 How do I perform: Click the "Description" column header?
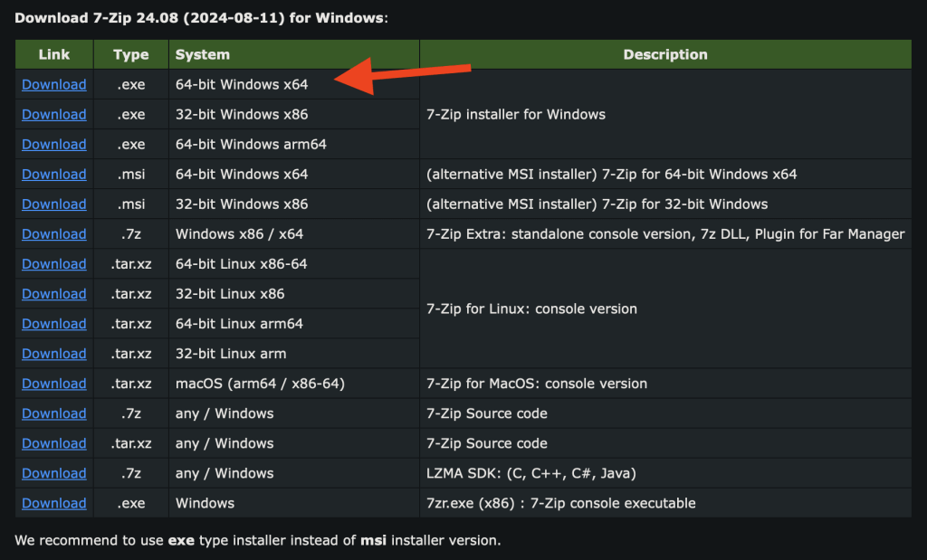point(665,55)
